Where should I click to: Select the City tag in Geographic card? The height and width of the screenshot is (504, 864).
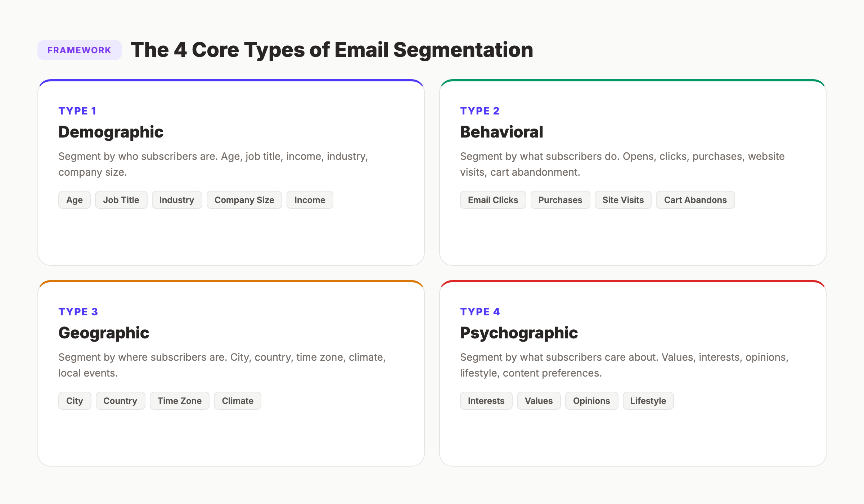[75, 401]
